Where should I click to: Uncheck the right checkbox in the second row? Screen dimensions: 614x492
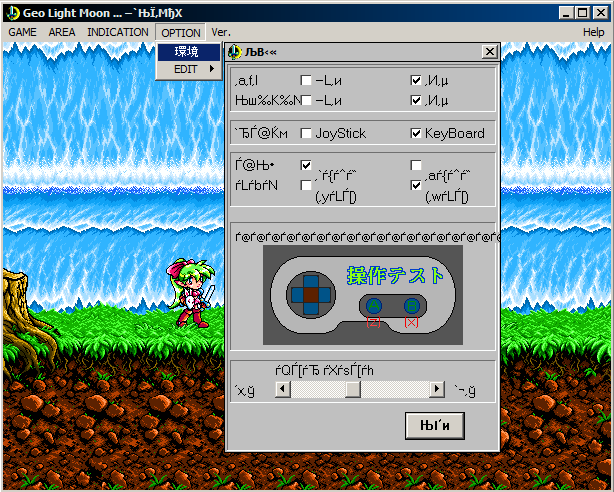416,100
